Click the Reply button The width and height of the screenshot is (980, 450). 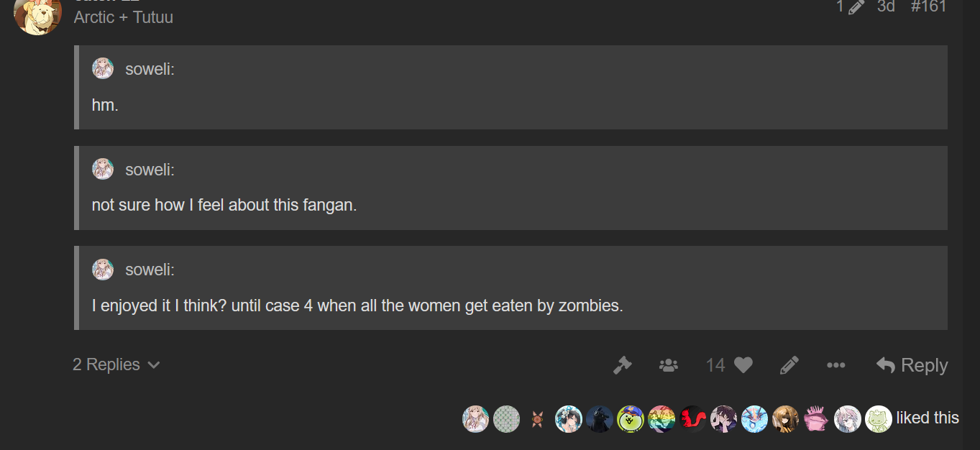912,365
